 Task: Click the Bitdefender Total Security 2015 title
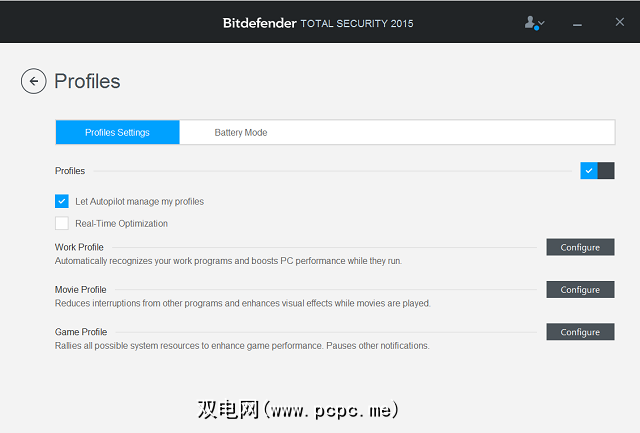pyautogui.click(x=318, y=23)
